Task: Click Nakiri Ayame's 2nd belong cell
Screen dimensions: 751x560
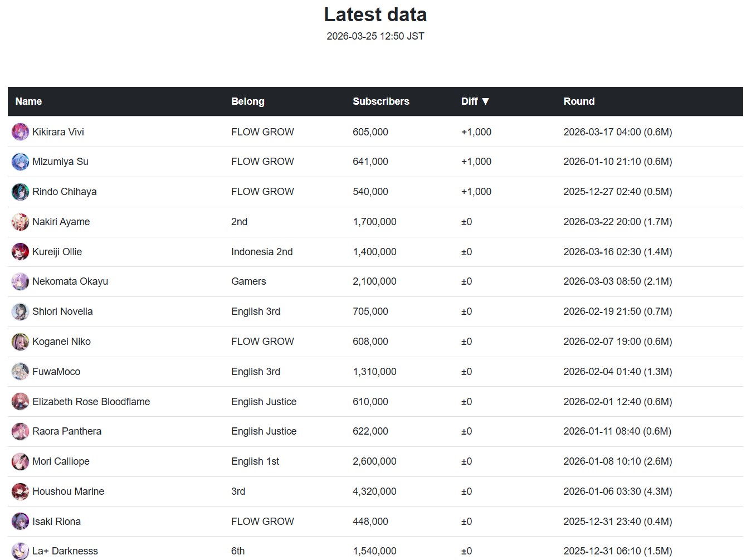Action: pyautogui.click(x=240, y=222)
